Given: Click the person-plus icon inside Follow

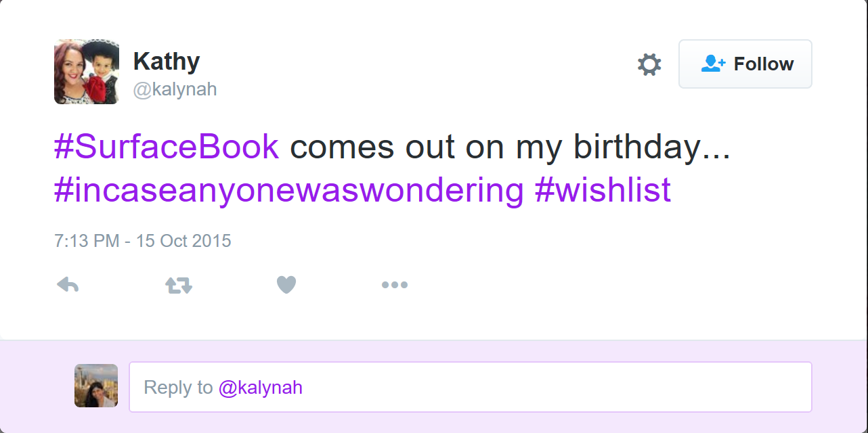Looking at the screenshot, I should 712,64.
